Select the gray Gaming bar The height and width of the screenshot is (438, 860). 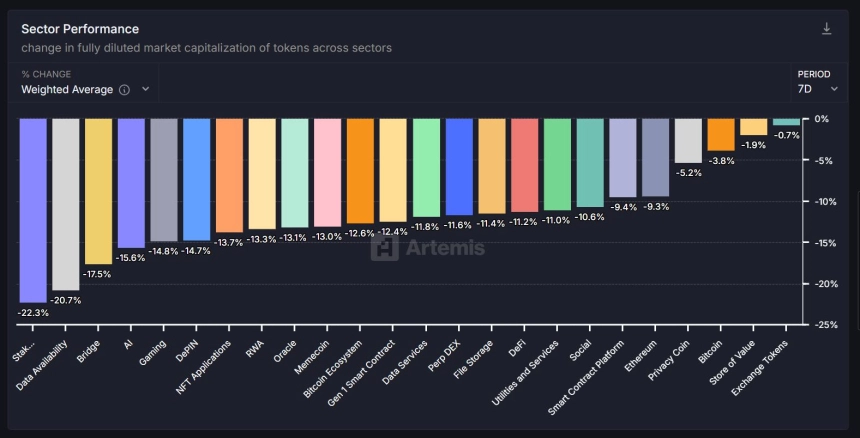tap(164, 180)
